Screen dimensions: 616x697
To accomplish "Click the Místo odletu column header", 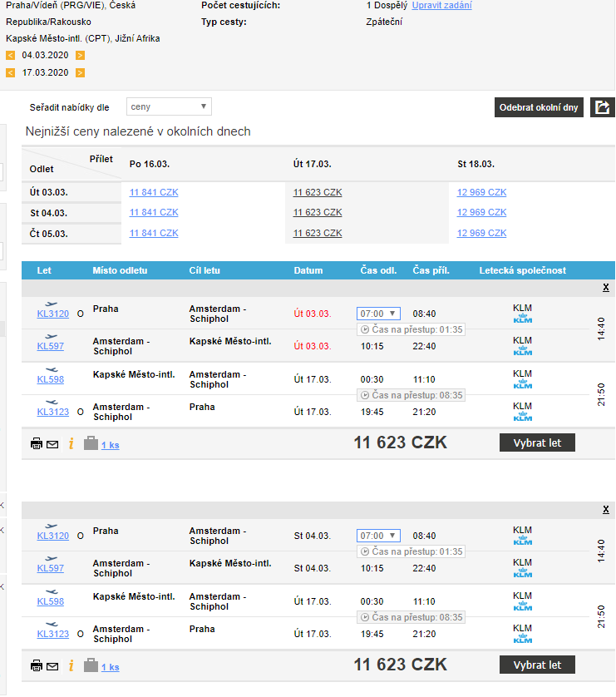I will pos(120,270).
